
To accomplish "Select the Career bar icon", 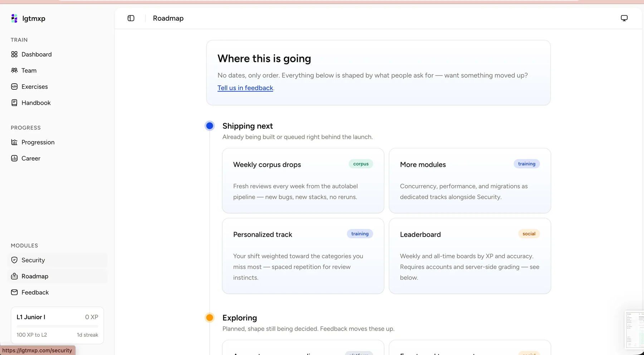I will (x=14, y=158).
